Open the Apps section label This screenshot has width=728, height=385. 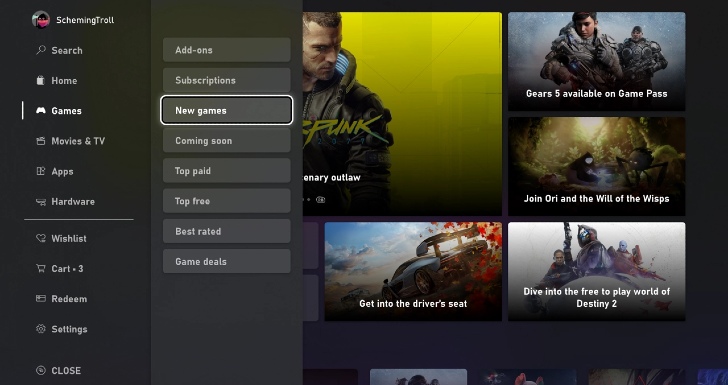[x=62, y=171]
